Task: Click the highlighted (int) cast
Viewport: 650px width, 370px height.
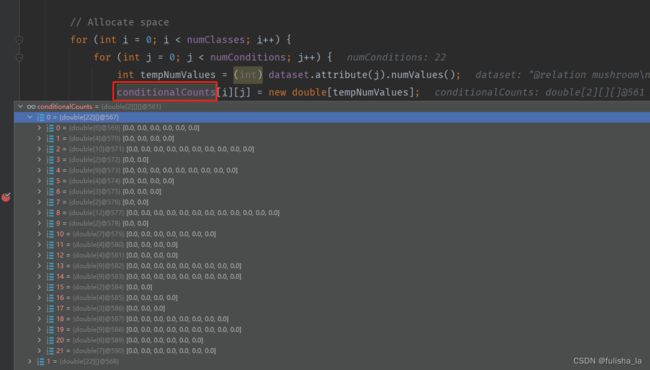Action: [248, 75]
